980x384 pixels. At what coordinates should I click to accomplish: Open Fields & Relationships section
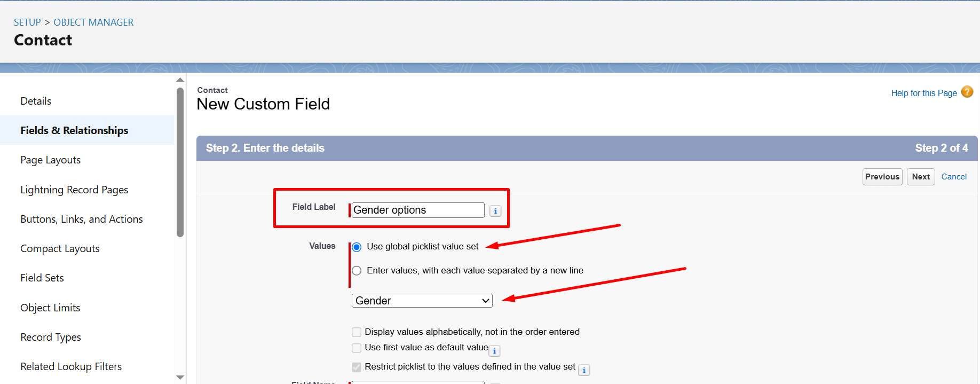(74, 130)
